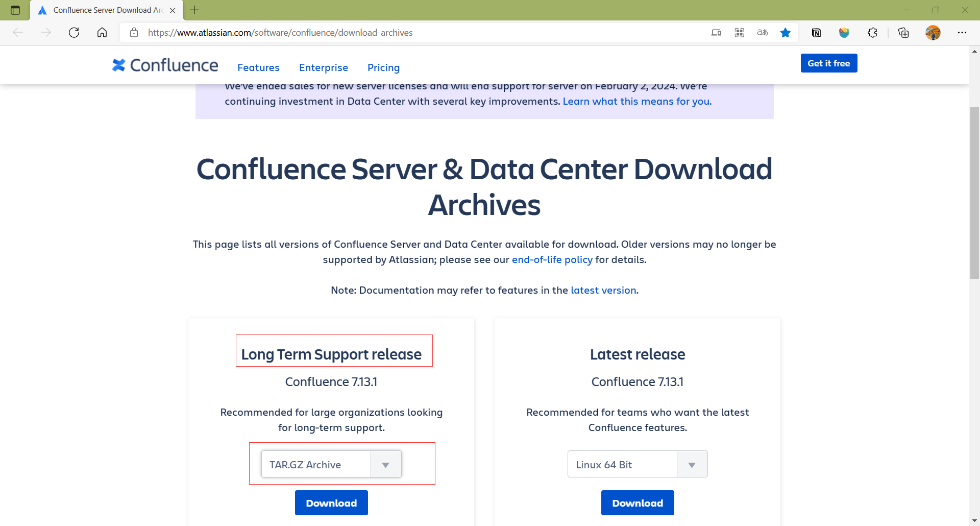
Task: Click the Confluence logo
Action: (x=165, y=65)
